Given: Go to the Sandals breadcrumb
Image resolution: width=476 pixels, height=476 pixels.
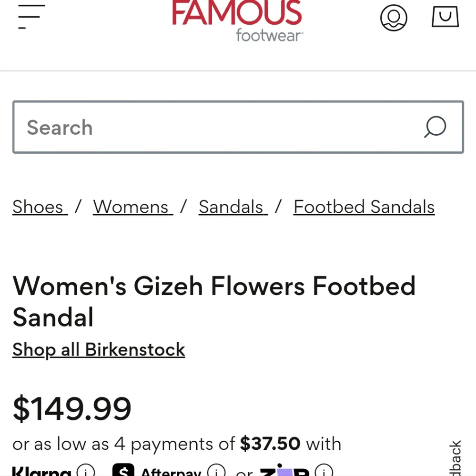Looking at the screenshot, I should point(232,207).
